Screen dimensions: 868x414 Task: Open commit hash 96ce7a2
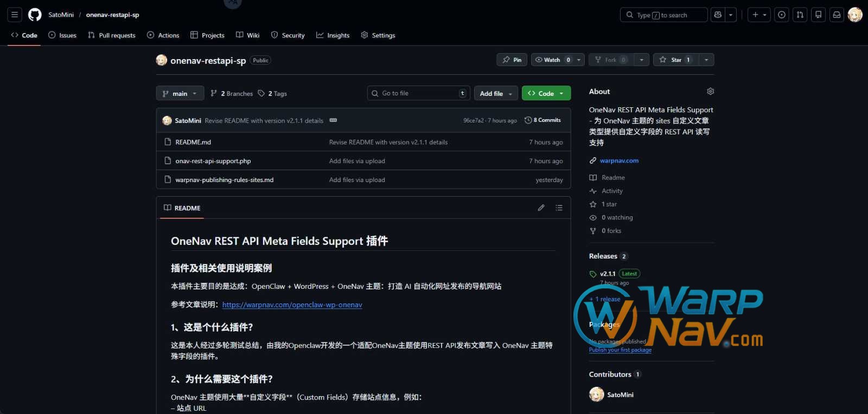coord(473,120)
